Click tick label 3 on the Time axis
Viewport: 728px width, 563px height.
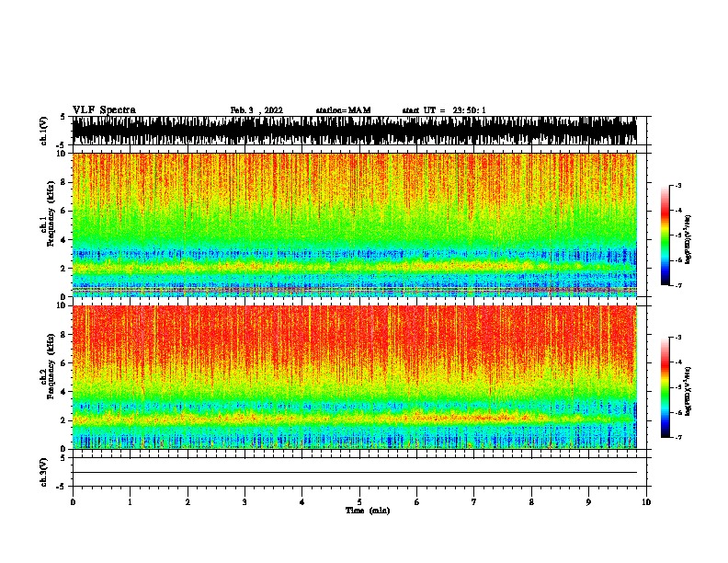[x=245, y=502]
